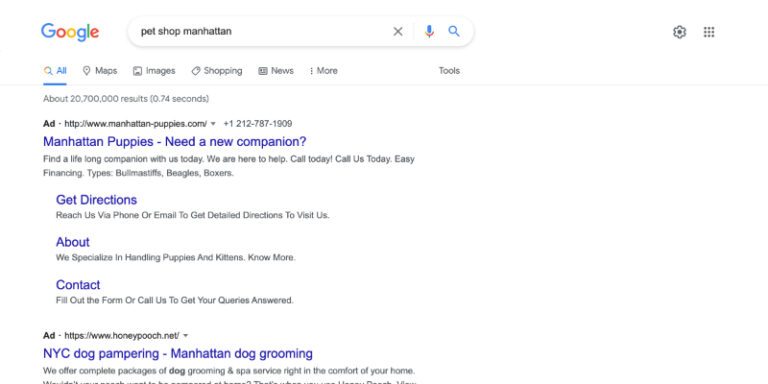Open Manhattan Puppies - Need a new companion? link
This screenshot has height=384, width=768.
pos(174,142)
